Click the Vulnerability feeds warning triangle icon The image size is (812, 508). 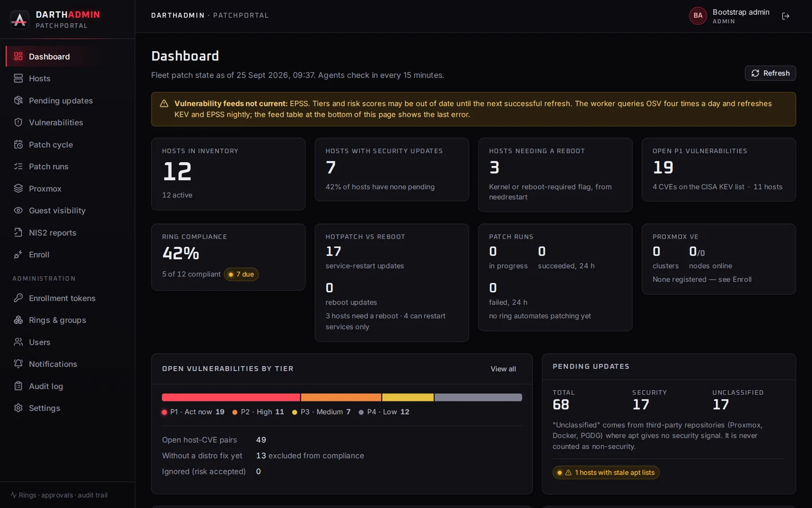pos(164,104)
